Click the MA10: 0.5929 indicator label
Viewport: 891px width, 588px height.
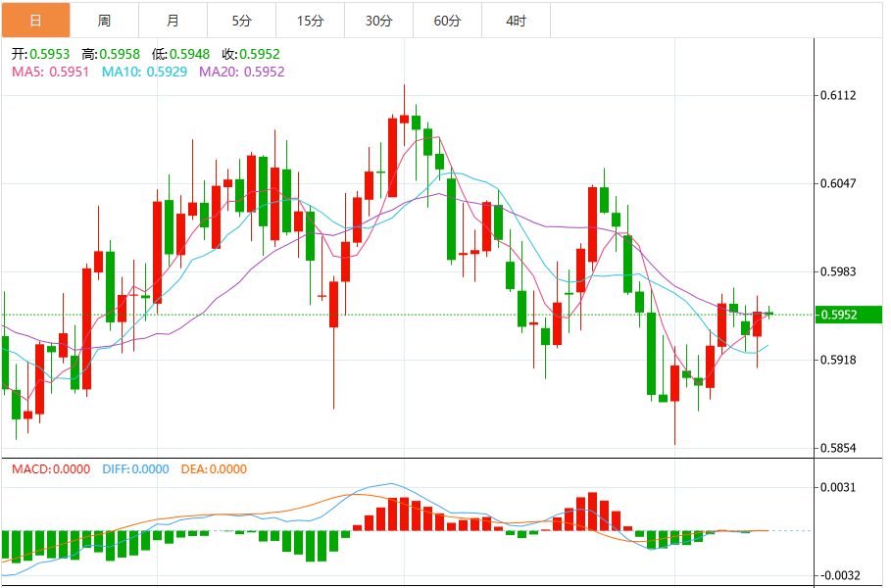point(144,72)
